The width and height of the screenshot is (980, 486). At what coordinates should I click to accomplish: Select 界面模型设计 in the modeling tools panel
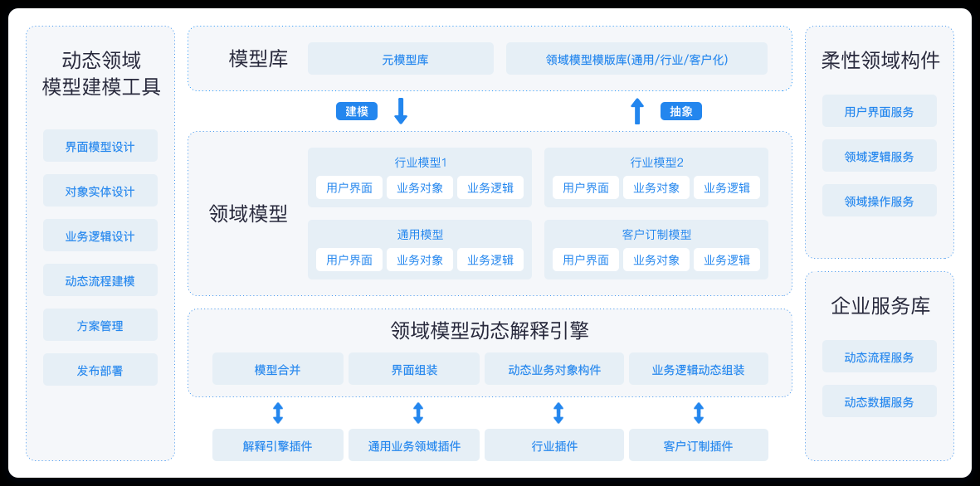(100, 146)
